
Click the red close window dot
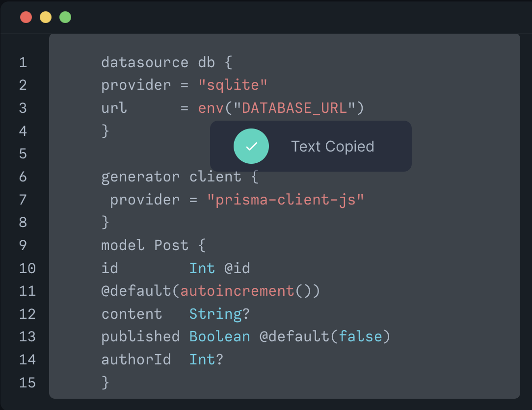pyautogui.click(x=26, y=17)
